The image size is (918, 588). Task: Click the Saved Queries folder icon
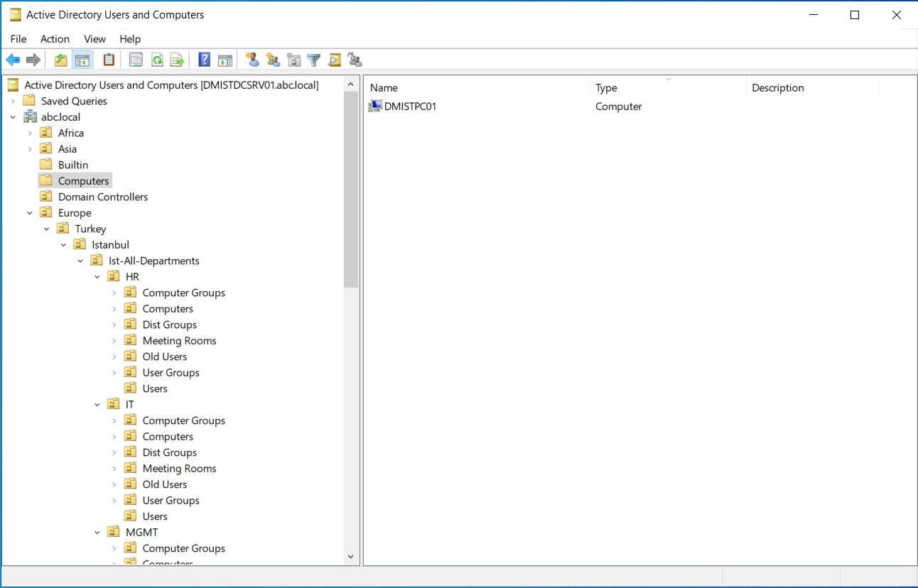[29, 101]
